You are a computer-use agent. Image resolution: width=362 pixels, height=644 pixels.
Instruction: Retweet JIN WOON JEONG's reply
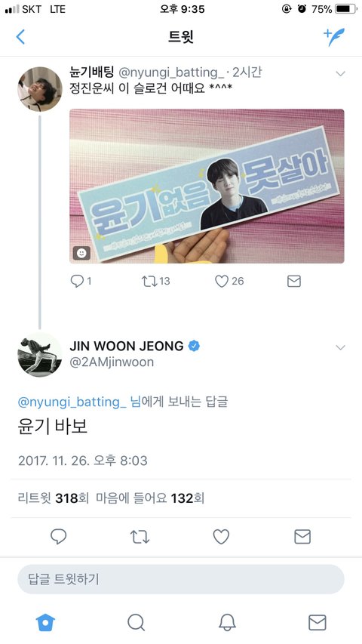140,536
